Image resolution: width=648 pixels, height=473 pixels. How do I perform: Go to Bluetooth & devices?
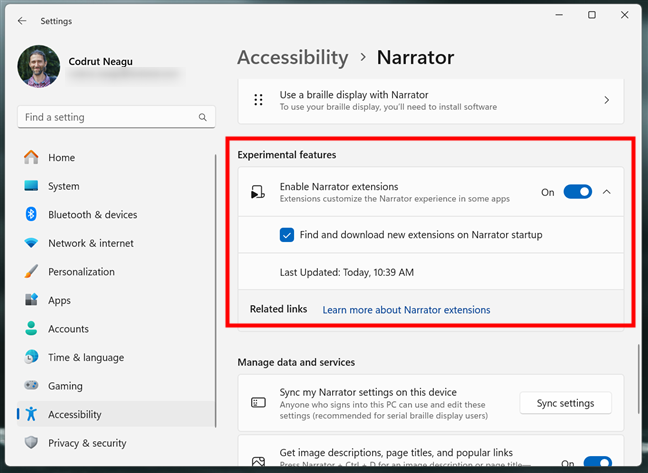coord(116,214)
